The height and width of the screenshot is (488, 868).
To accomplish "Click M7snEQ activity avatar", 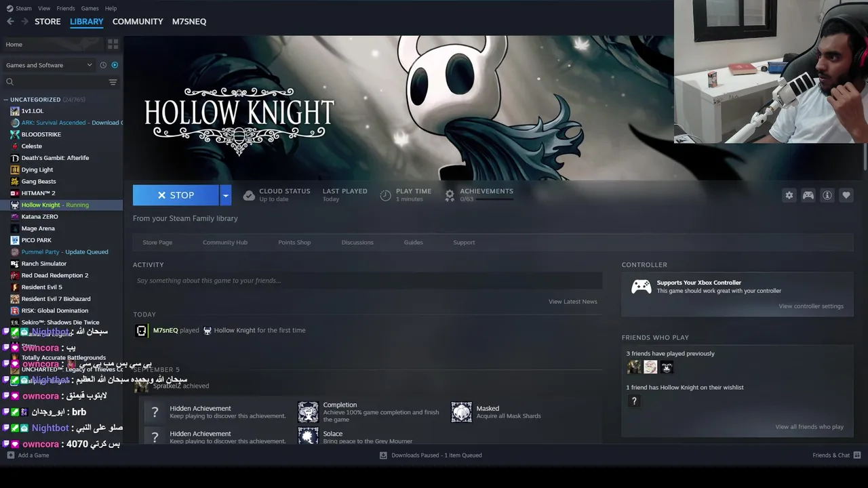I will [x=141, y=330].
